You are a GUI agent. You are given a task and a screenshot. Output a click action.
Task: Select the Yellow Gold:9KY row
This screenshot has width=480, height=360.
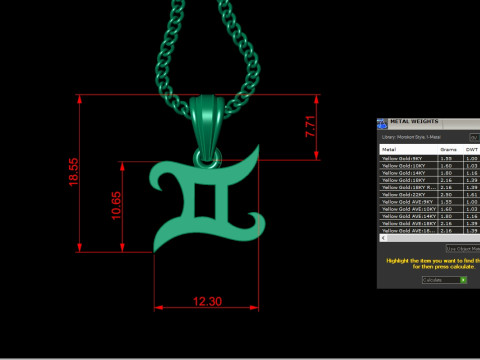(x=430, y=158)
